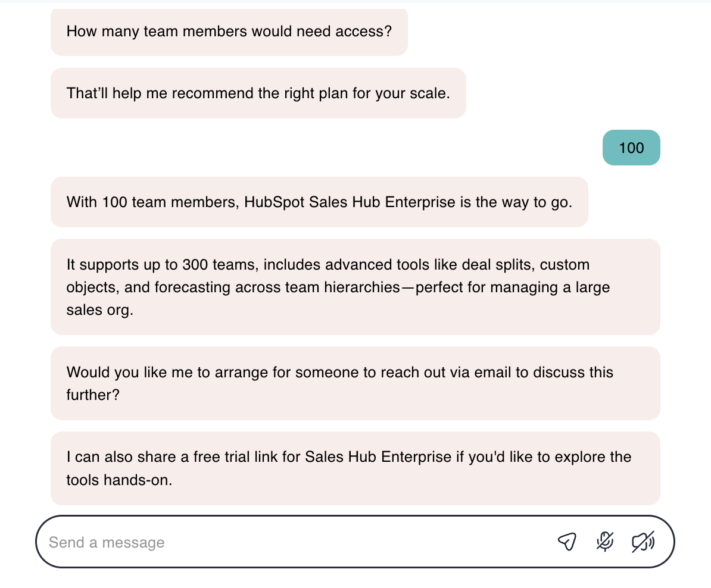Click the audio output icon next to the microphone
Viewport: 711px width, 588px height.
643,542
